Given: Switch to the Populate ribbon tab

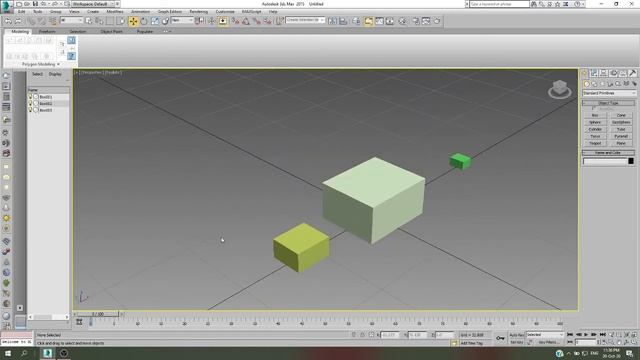Looking at the screenshot, I should point(145,31).
